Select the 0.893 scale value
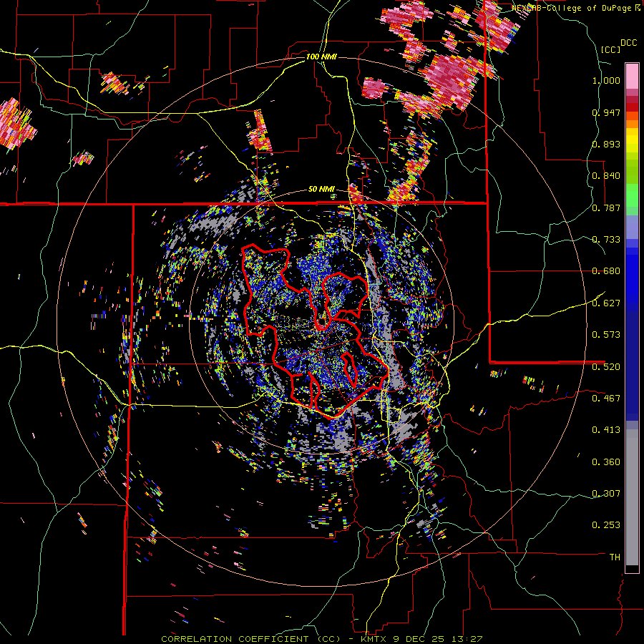 (x=606, y=144)
